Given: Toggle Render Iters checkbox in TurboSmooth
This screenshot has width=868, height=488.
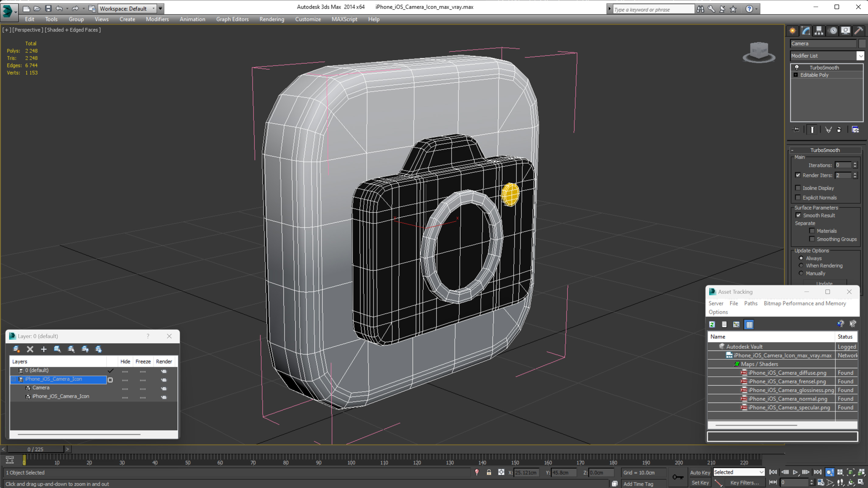Looking at the screenshot, I should (x=798, y=175).
